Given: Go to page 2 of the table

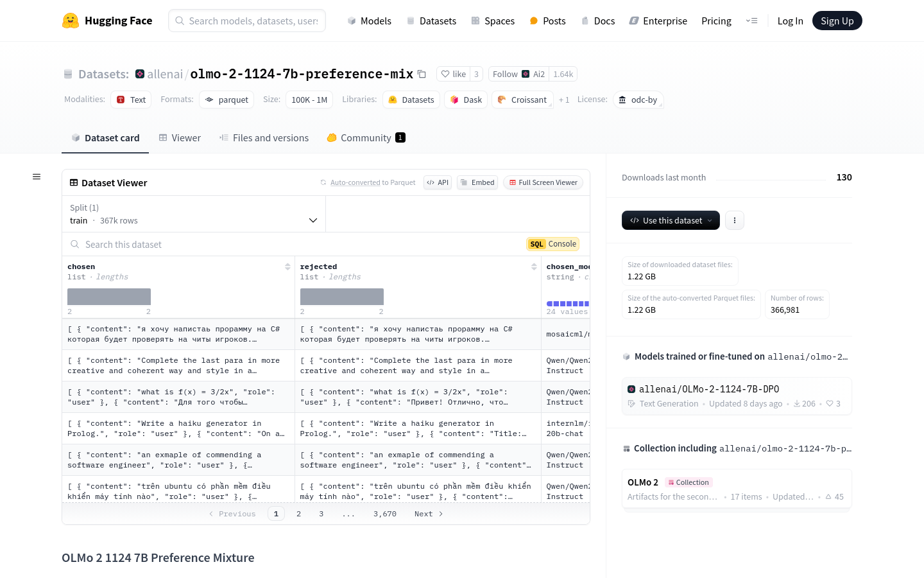Looking at the screenshot, I should pyautogui.click(x=298, y=514).
